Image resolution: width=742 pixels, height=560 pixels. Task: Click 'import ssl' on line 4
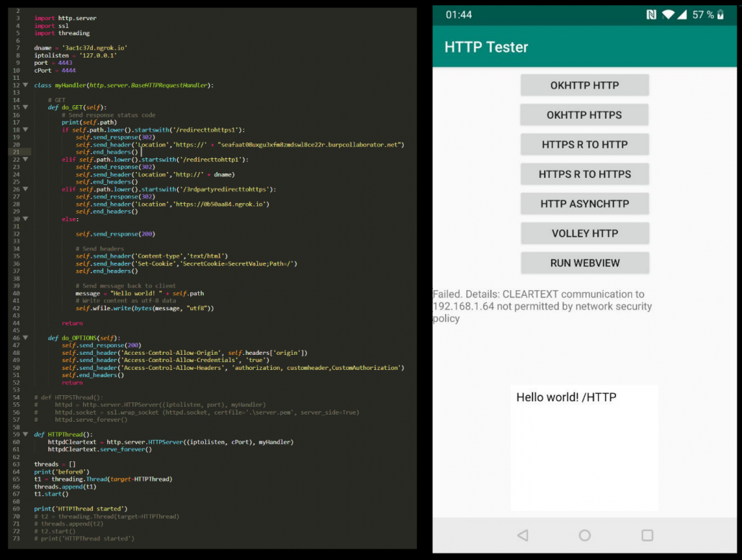[x=52, y=25]
